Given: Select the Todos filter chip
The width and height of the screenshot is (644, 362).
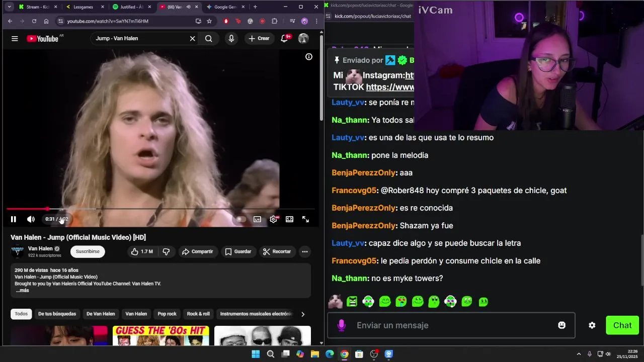Looking at the screenshot, I should pos(21,314).
